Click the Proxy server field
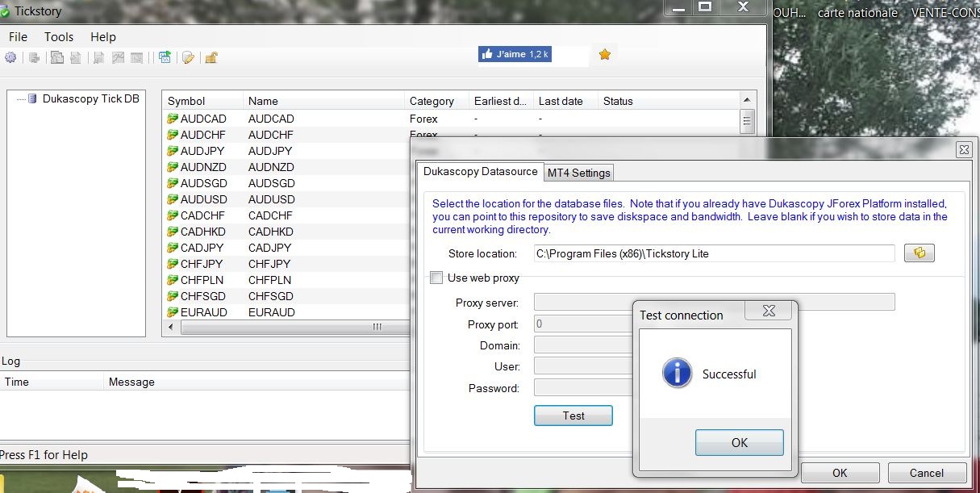 (x=714, y=302)
